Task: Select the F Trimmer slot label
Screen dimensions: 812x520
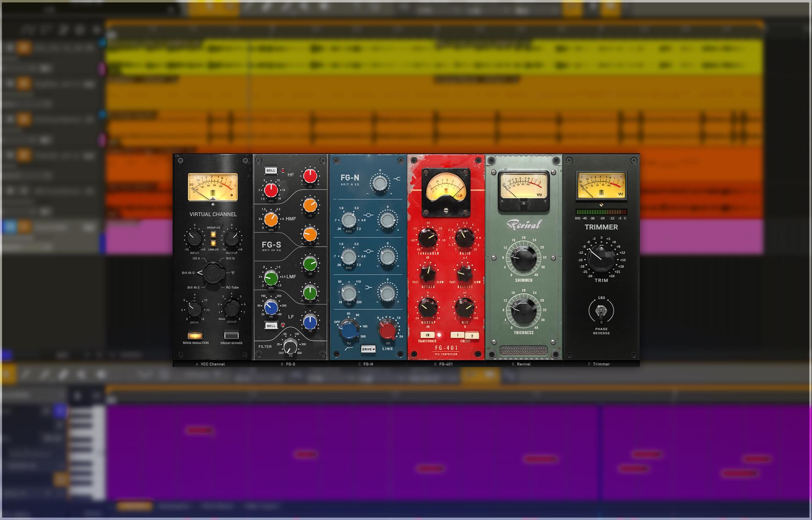Action: point(599,364)
